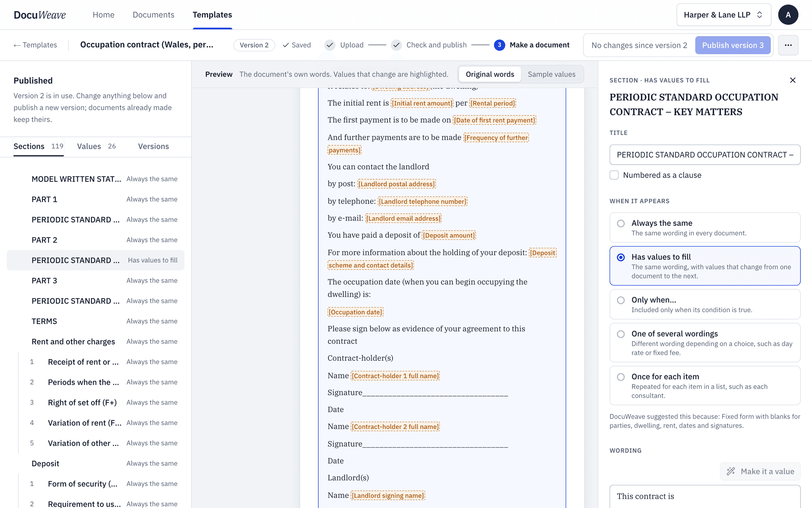Select the PART 1 section row
The width and height of the screenshot is (812, 508).
[95, 199]
